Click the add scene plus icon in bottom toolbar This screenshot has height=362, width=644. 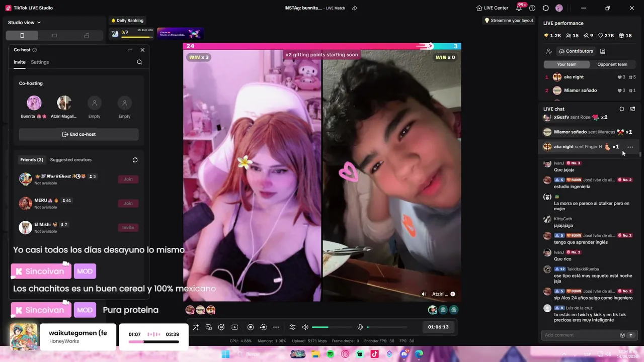[234, 327]
